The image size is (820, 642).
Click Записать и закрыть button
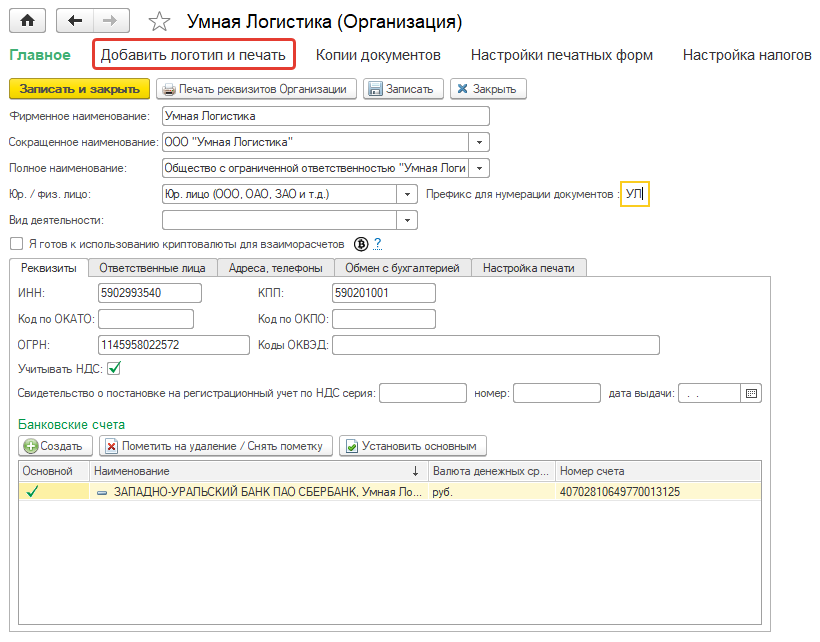79,89
